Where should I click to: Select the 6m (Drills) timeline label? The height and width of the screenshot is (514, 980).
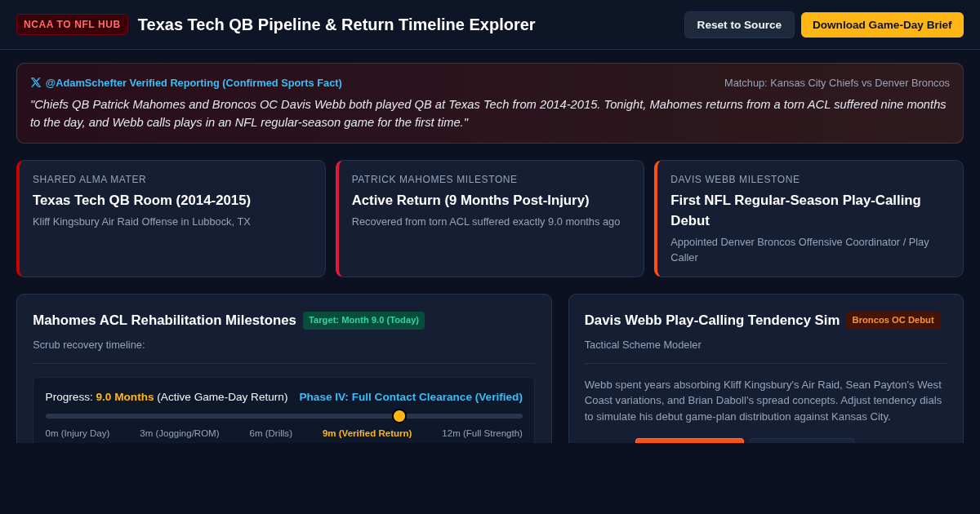click(x=271, y=433)
